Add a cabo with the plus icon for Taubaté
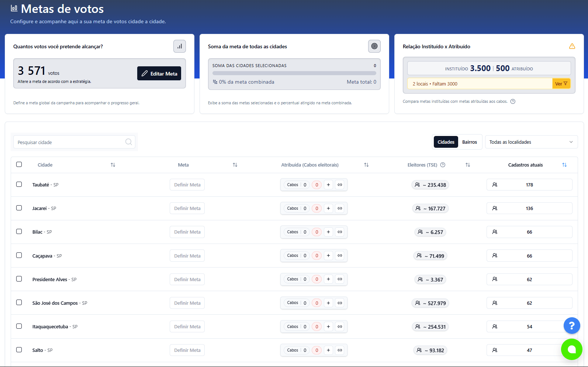 (328, 185)
